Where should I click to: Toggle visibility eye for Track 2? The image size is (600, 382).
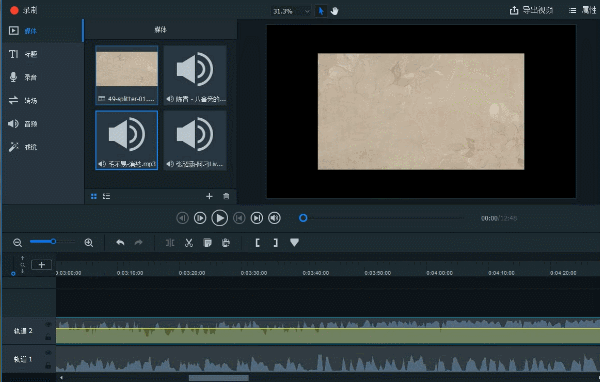point(48,325)
